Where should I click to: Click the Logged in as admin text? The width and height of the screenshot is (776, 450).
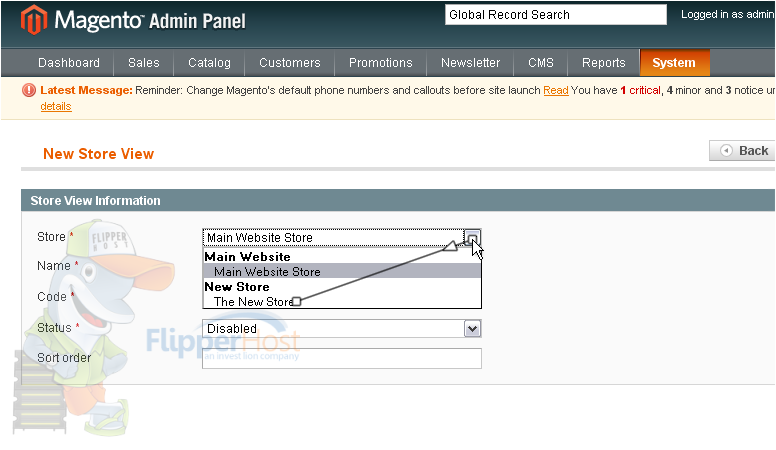point(728,15)
